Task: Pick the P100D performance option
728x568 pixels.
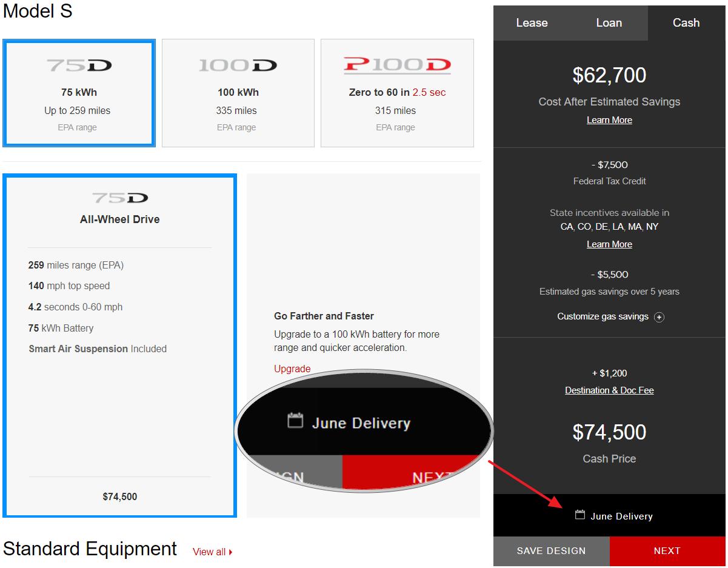Action: (x=397, y=93)
